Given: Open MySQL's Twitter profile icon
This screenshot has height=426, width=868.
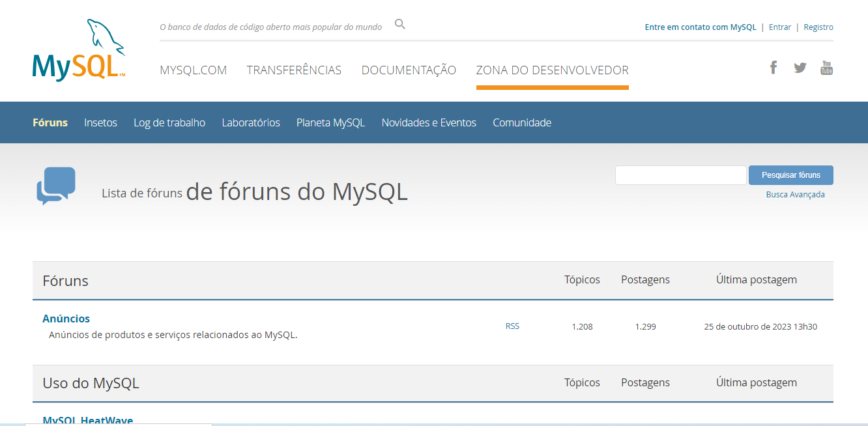Looking at the screenshot, I should (800, 66).
